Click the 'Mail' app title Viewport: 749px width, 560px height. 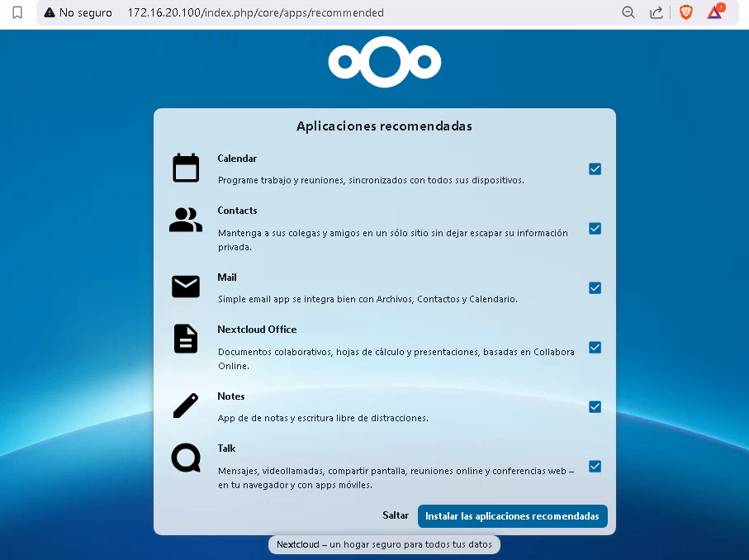(x=227, y=278)
